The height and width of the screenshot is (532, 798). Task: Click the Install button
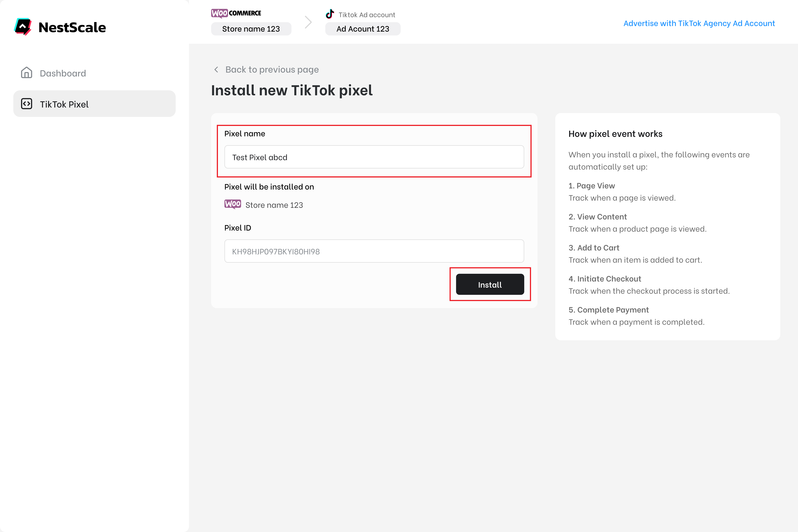[490, 284]
